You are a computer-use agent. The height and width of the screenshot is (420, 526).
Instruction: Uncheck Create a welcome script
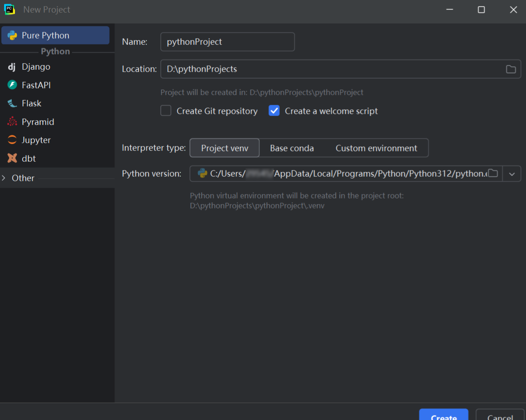coord(274,111)
